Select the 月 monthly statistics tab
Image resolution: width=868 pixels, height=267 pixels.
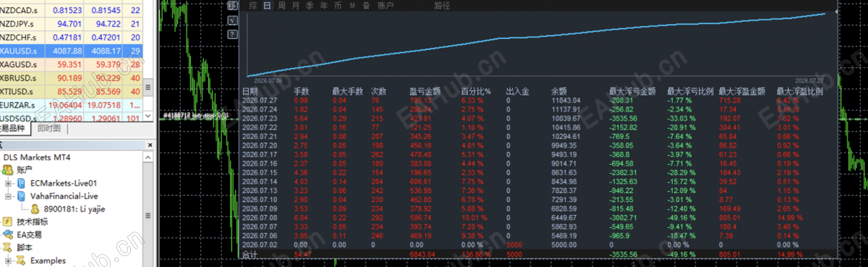296,5
